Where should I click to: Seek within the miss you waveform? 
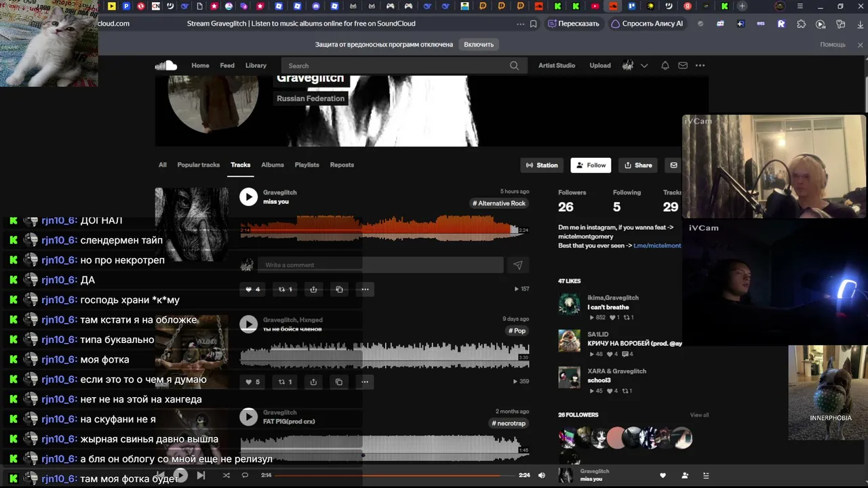[x=384, y=229]
